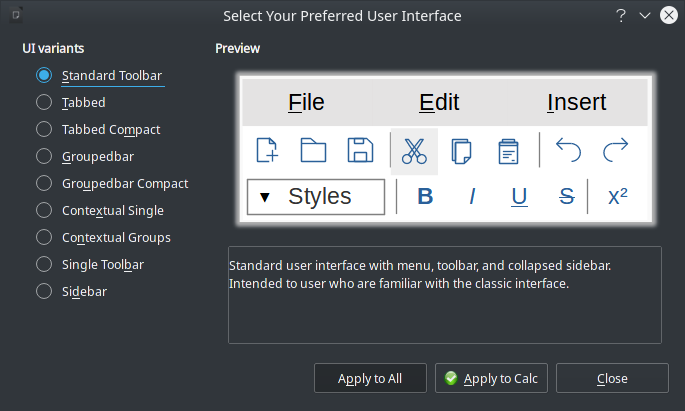Click the New Document icon in preview

point(267,150)
